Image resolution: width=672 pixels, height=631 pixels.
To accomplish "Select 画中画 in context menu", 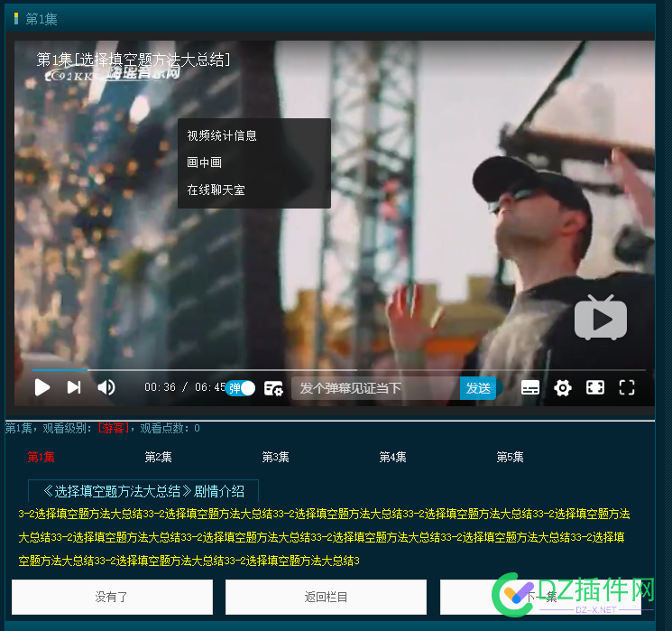I will tap(205, 162).
